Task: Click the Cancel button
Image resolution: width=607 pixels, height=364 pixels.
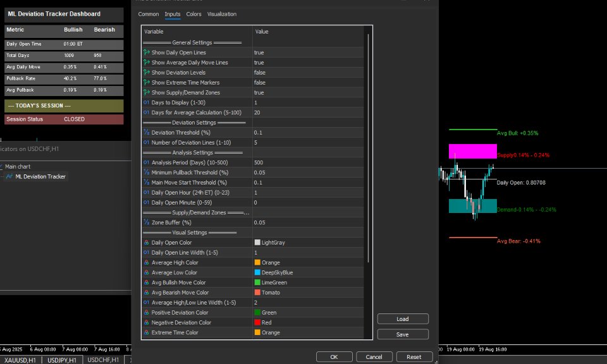Action: (374, 356)
